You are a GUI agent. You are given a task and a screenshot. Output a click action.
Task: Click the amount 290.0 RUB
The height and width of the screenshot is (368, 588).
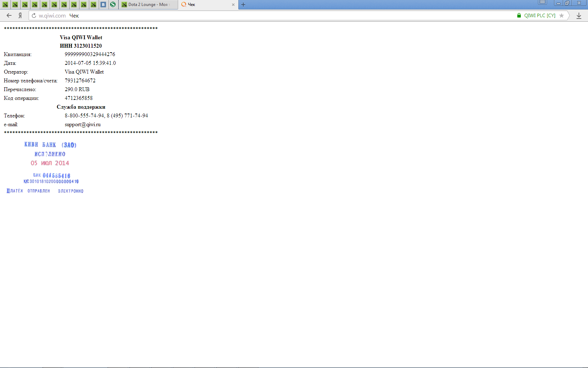click(77, 89)
